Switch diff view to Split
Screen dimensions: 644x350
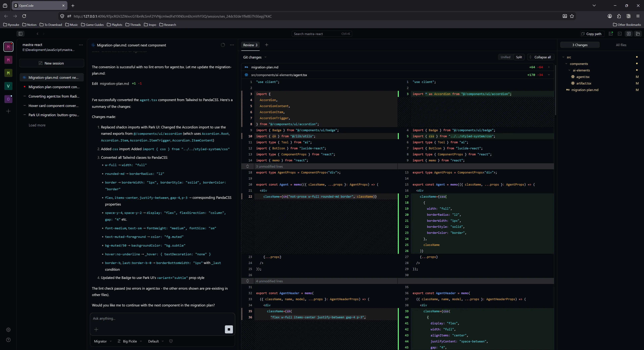click(519, 57)
